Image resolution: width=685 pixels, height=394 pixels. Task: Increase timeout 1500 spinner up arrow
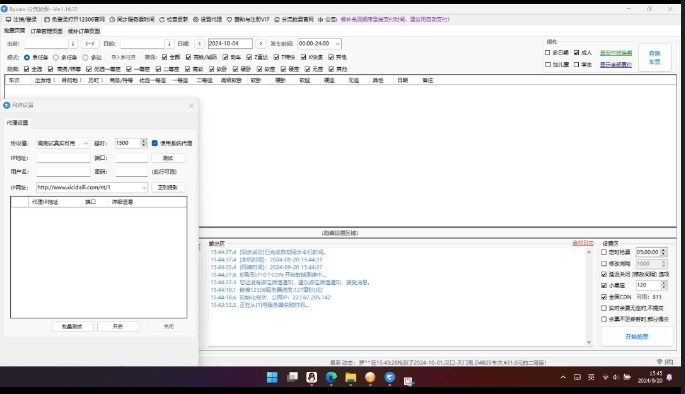pyautogui.click(x=144, y=141)
